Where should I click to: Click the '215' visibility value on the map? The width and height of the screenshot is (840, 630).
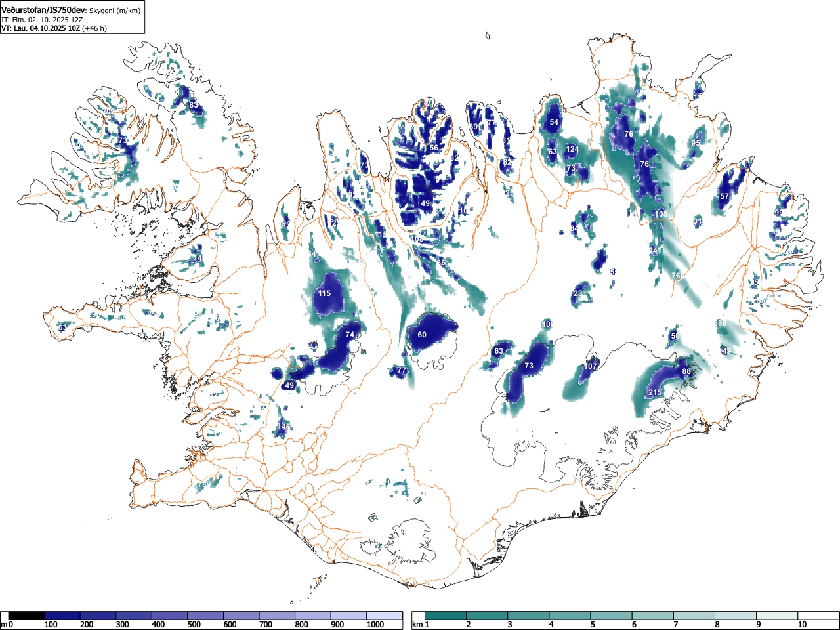655,392
